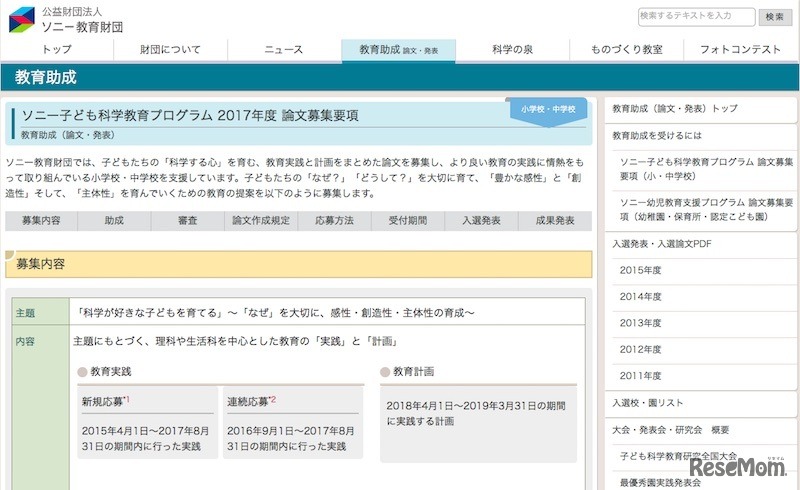
Task: Click the 主題 row label
Action: click(x=25, y=313)
